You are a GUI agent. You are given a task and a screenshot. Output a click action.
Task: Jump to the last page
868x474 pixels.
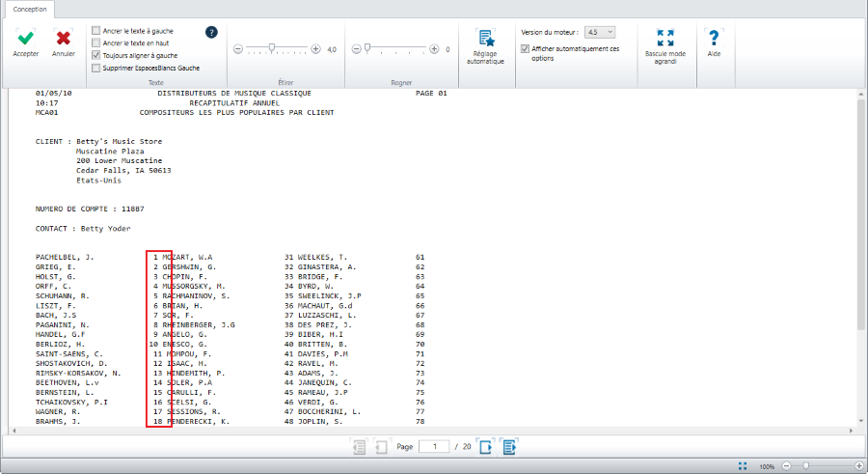point(509,447)
